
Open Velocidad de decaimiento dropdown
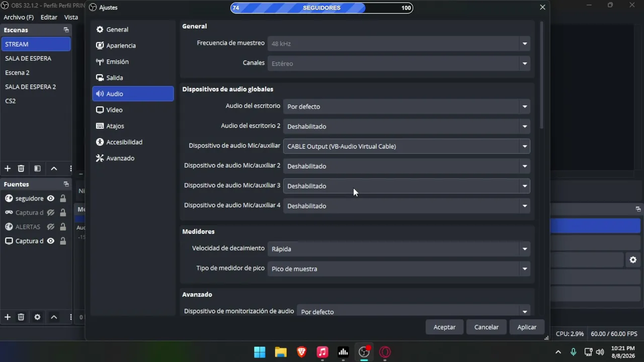click(x=398, y=249)
